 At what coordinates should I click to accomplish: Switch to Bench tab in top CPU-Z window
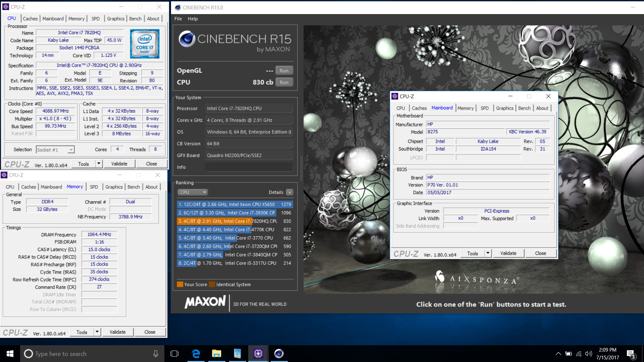135,19
